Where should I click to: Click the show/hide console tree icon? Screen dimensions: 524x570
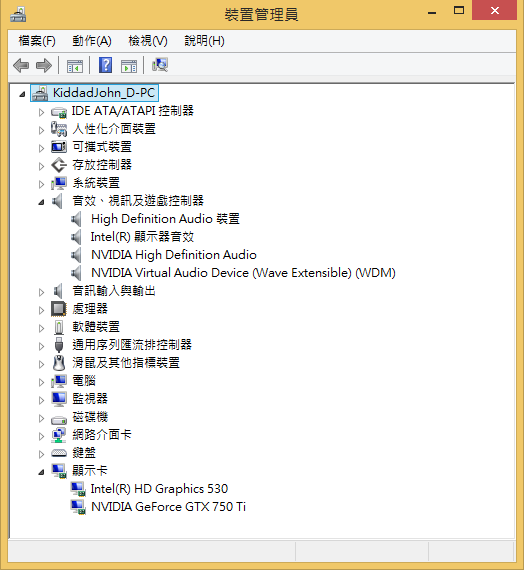[75, 66]
